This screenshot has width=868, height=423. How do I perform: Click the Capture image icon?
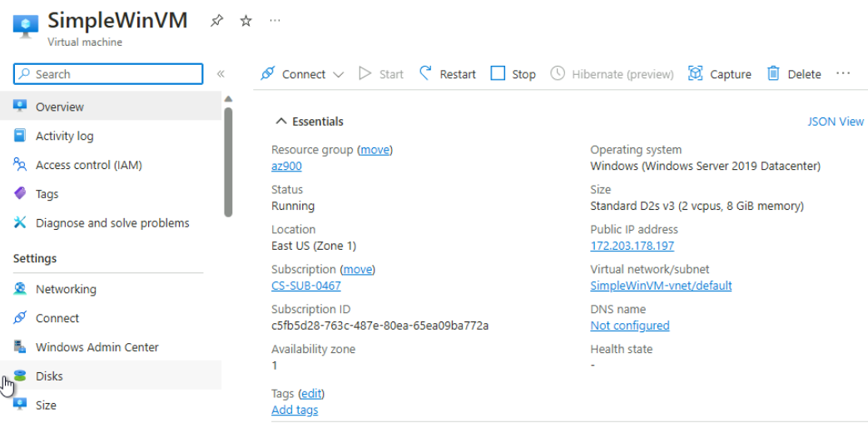point(696,74)
